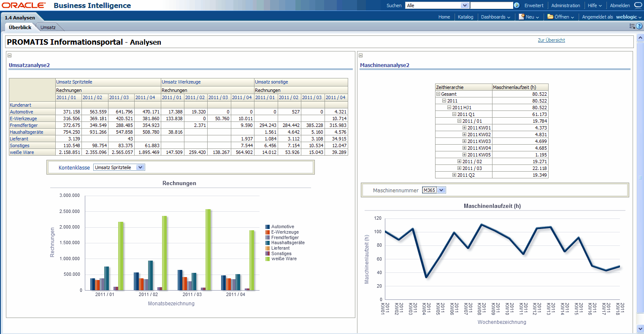
Task: Open the Dashboards menu
Action: click(x=495, y=17)
